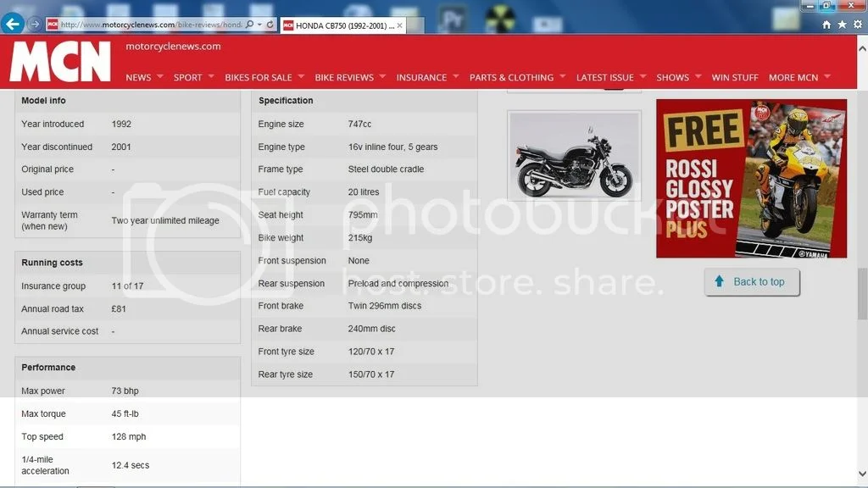This screenshot has width=868, height=488.
Task: Click the Free Rossi Glossy Poster ad
Action: click(751, 179)
